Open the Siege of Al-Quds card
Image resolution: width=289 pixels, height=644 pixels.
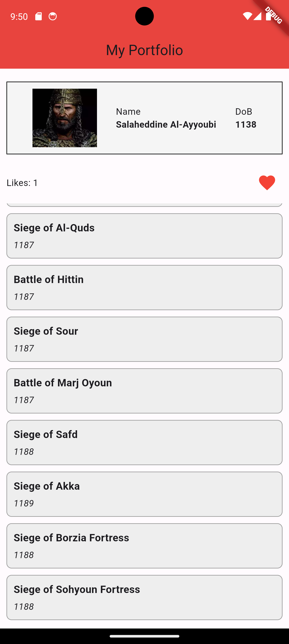(x=144, y=236)
